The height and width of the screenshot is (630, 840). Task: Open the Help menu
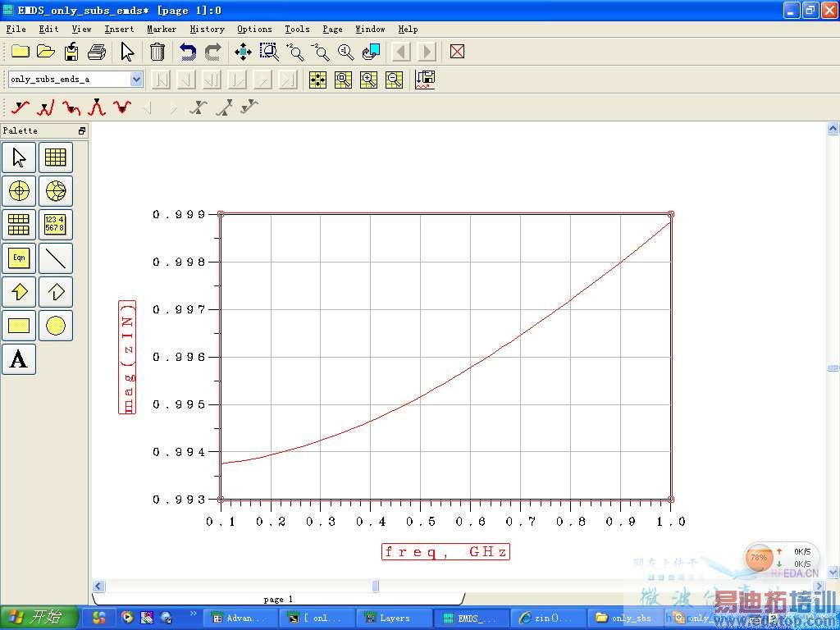(x=408, y=29)
